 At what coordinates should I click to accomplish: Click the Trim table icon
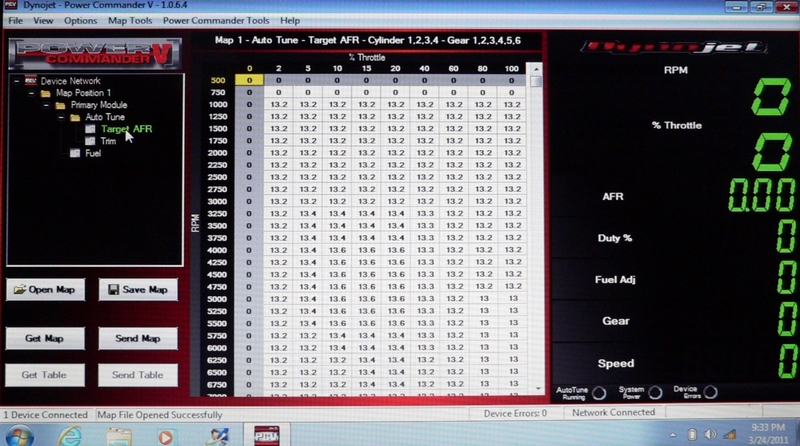coord(90,141)
